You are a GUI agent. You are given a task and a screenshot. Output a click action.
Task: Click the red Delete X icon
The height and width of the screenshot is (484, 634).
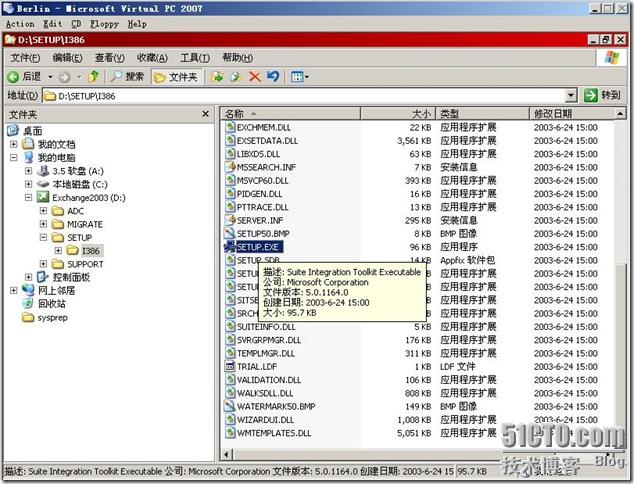pos(255,76)
